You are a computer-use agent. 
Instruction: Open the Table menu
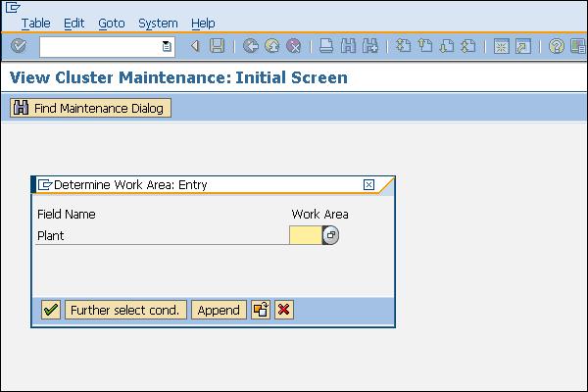pos(36,23)
